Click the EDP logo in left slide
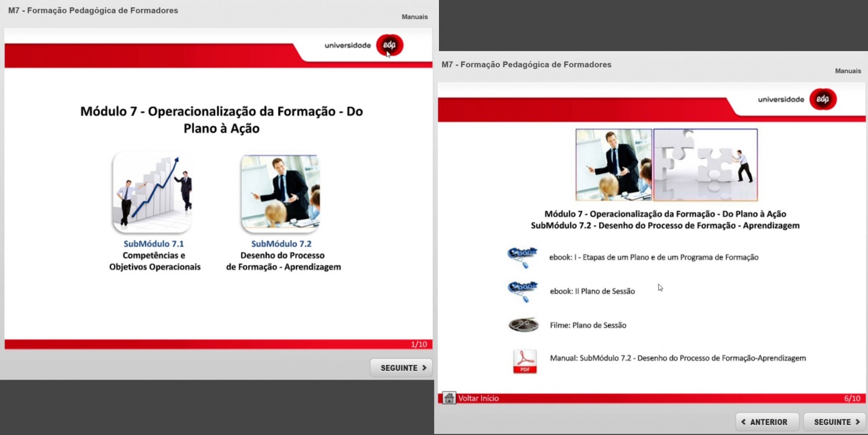Viewport: 868px width, 435px height. (x=389, y=45)
